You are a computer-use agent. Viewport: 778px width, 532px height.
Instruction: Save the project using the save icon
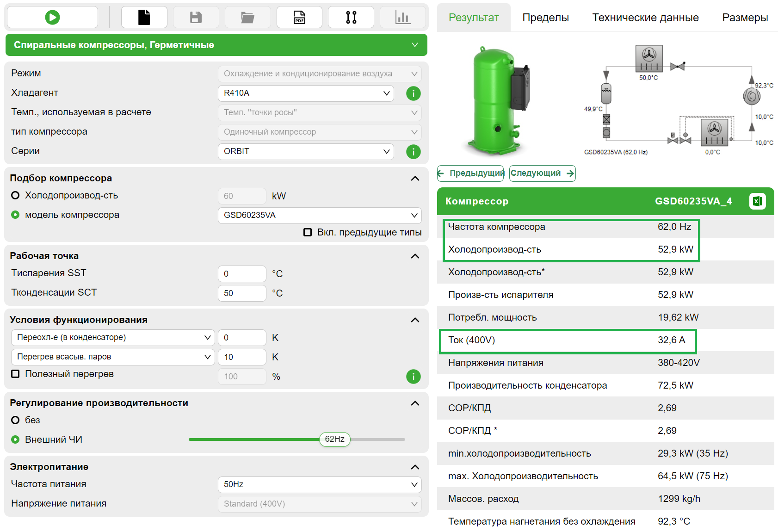click(196, 17)
